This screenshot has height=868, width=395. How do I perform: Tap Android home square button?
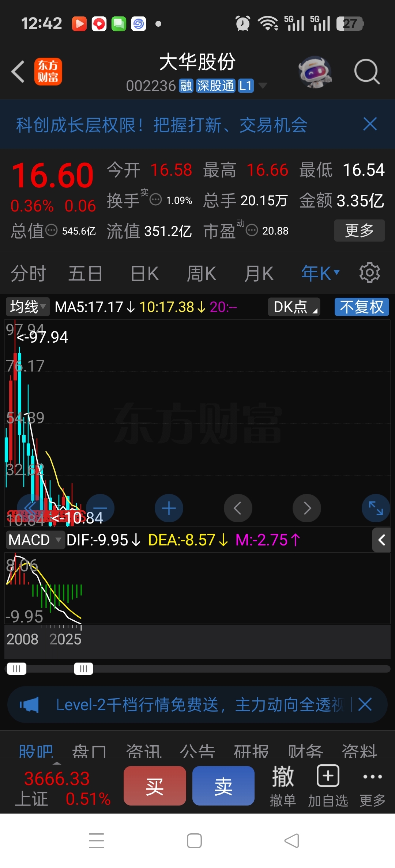click(x=194, y=841)
